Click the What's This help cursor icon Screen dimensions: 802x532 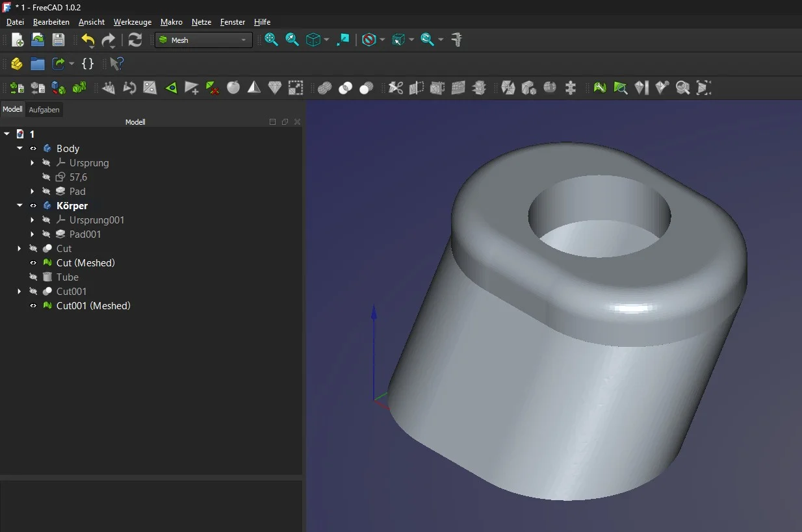[117, 64]
